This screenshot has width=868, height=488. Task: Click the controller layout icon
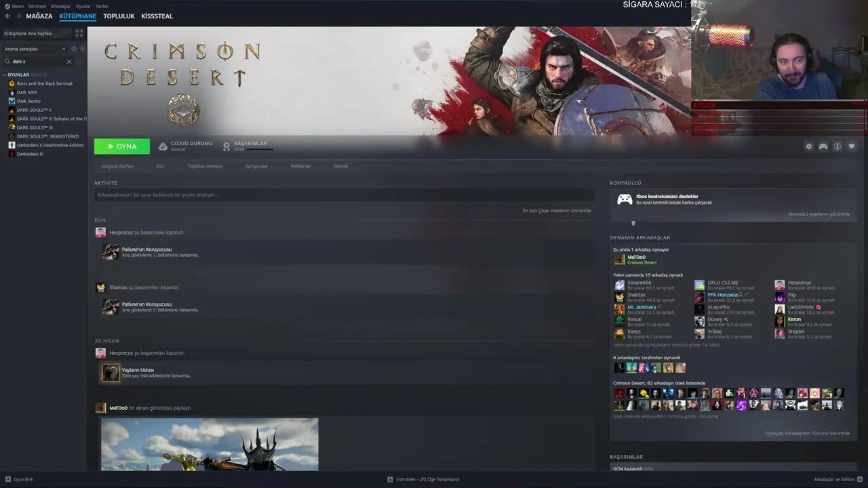[823, 146]
